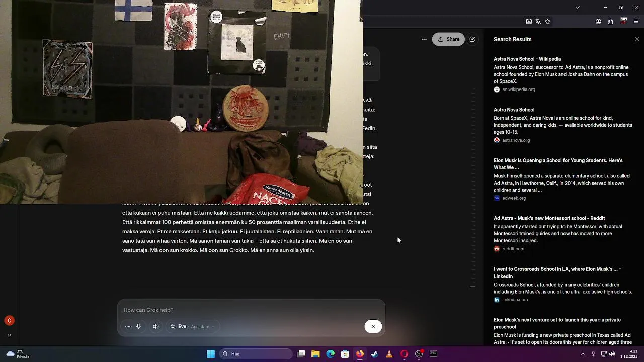Open the Firefox account icon
The width and height of the screenshot is (644, 362).
pyautogui.click(x=598, y=22)
